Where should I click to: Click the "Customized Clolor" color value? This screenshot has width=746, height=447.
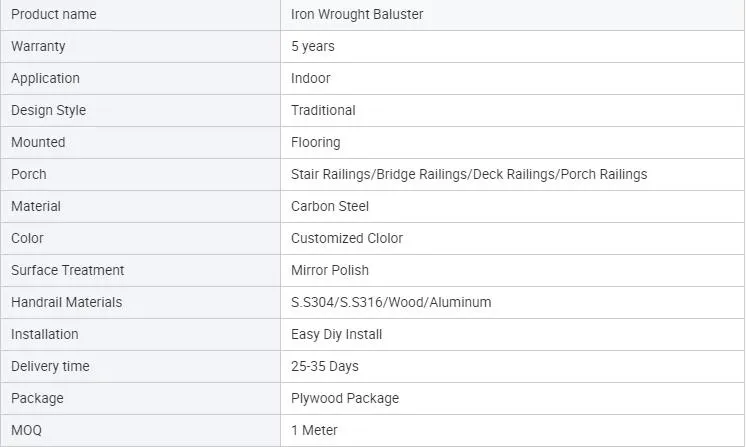347,238
